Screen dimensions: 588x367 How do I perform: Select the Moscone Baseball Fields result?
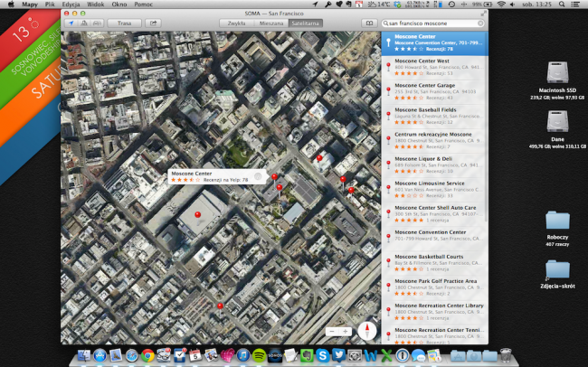(x=433, y=117)
